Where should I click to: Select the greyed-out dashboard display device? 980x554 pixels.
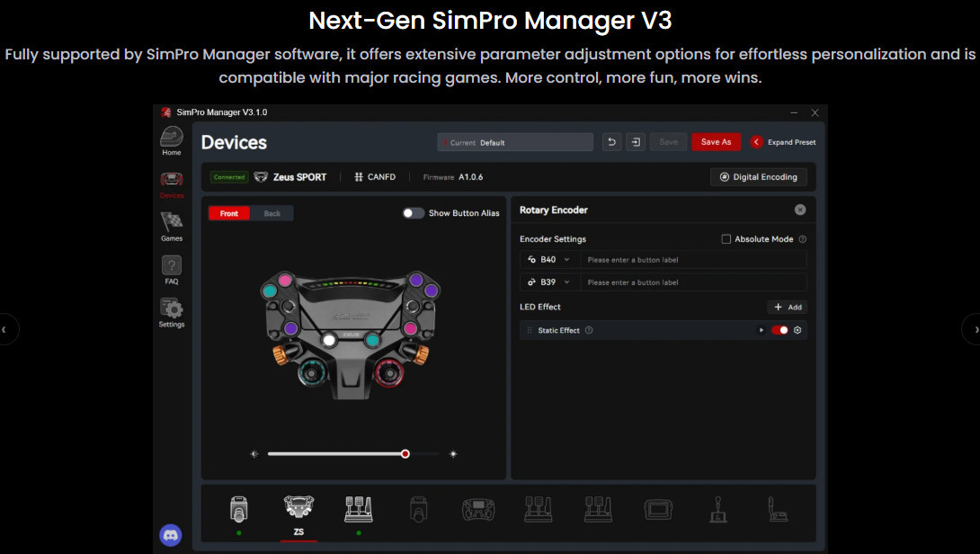(x=658, y=510)
